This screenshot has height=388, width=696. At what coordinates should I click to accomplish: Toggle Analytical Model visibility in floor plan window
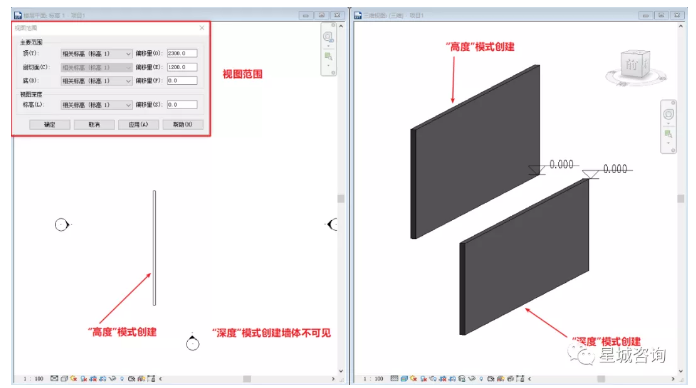click(141, 379)
